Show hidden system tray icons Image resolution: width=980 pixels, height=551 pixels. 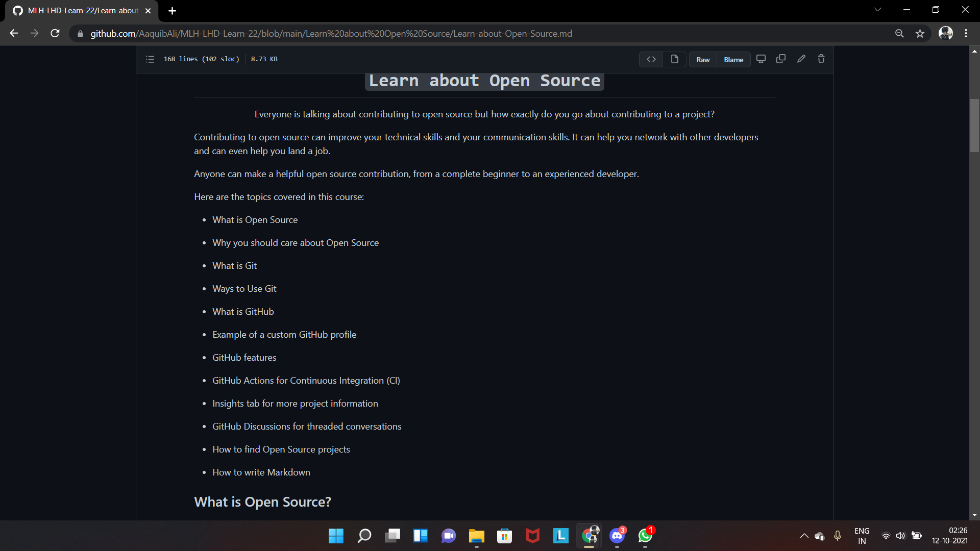click(x=804, y=536)
